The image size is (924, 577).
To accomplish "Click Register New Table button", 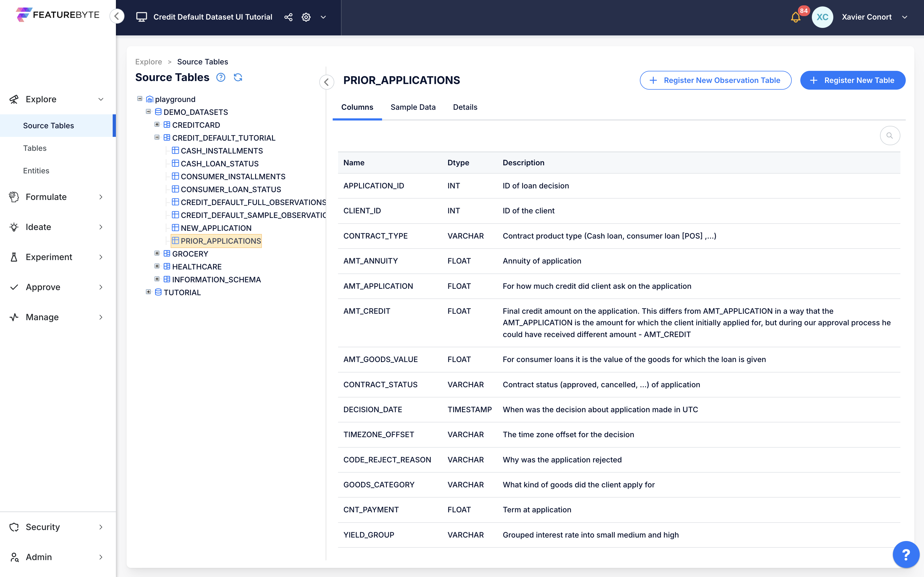I will click(853, 81).
